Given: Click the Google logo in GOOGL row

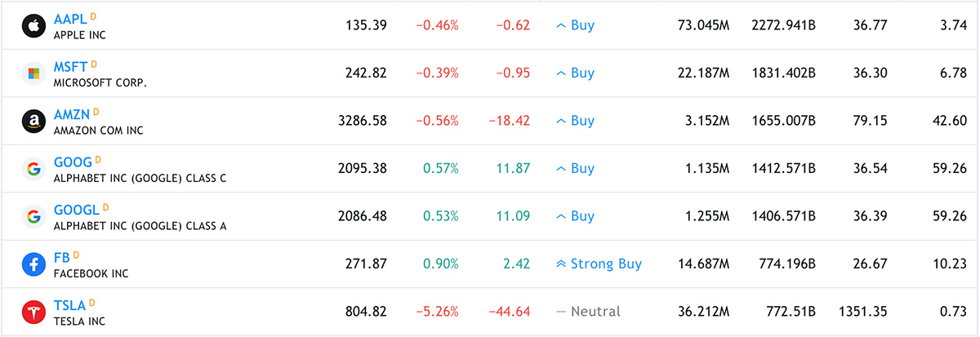Looking at the screenshot, I should pos(33,216).
